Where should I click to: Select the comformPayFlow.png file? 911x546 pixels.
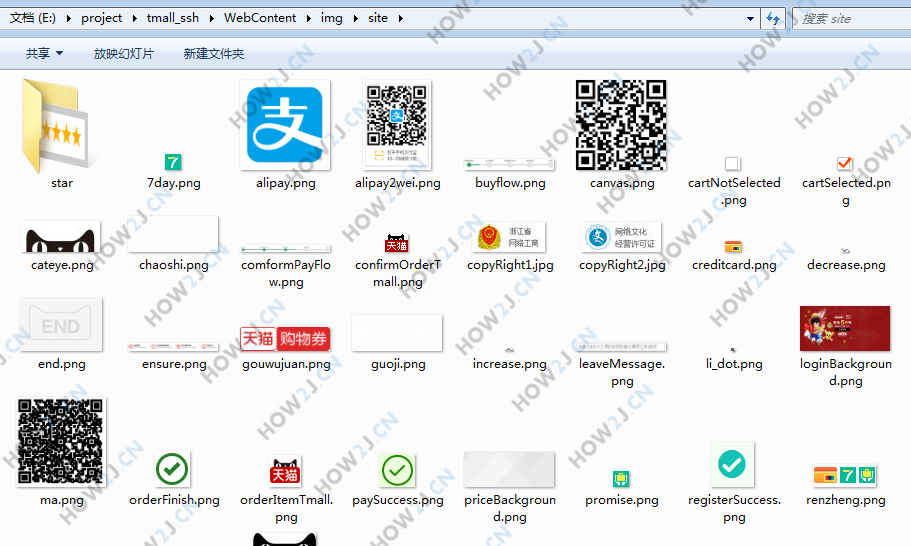point(285,249)
